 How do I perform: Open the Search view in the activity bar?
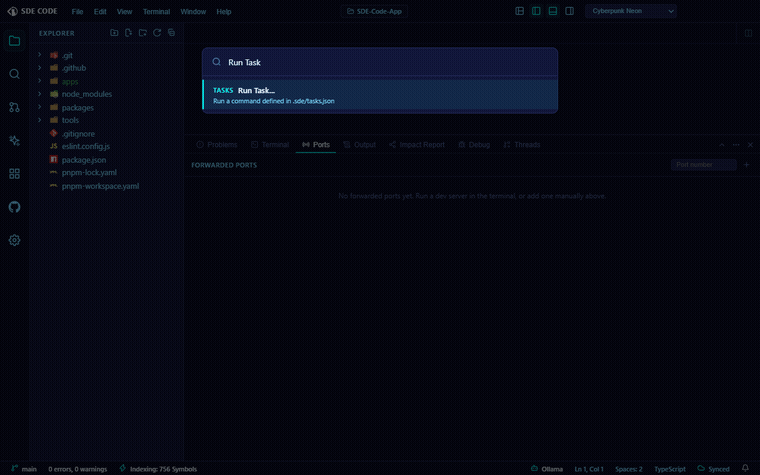tap(15, 74)
